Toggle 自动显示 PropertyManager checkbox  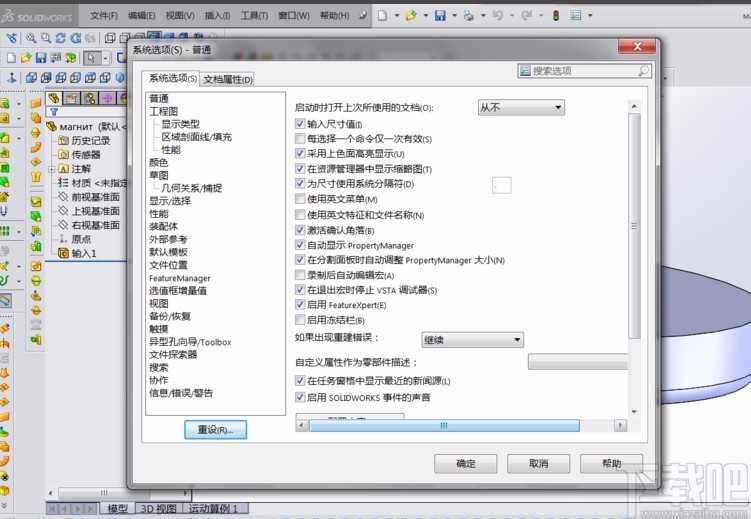300,245
